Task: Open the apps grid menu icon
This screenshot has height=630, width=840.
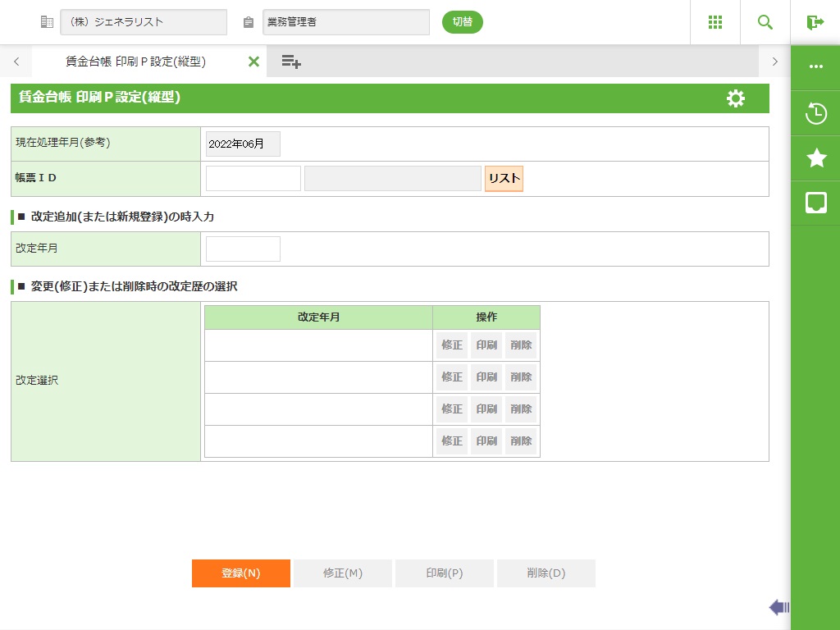Action: 714,22
